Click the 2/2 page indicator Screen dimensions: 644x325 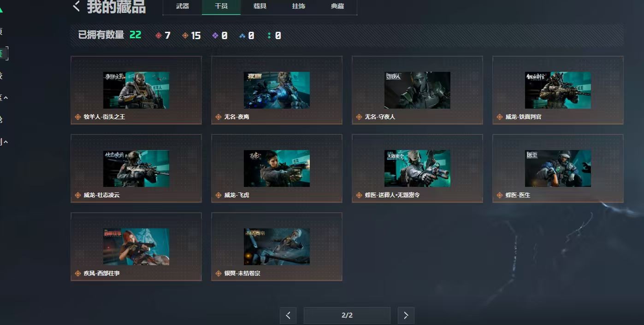(x=347, y=315)
